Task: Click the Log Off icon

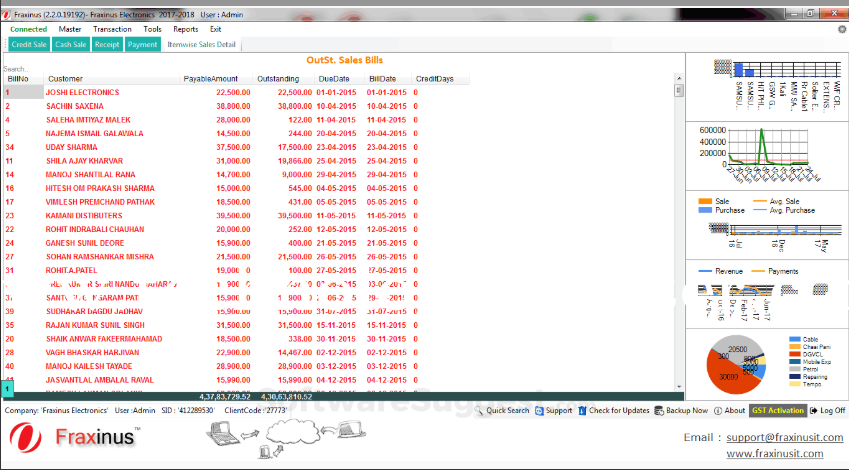Action: click(813, 411)
